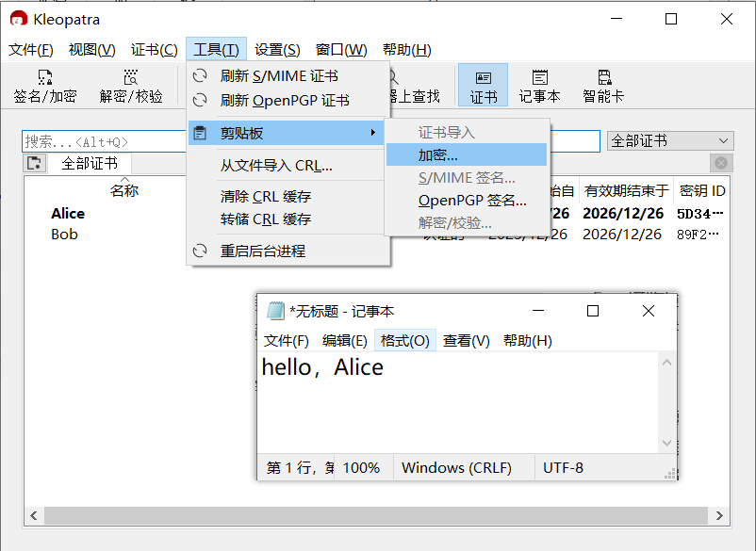Screen dimensions: 756x551
Task: Click the refresh icon beside 刷新 OpenPGP 证书
Action: click(200, 100)
